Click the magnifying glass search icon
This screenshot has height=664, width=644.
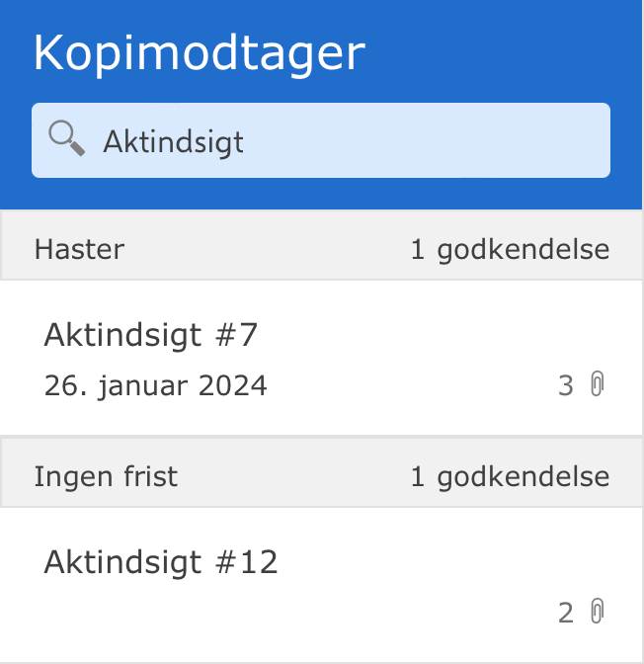(66, 139)
